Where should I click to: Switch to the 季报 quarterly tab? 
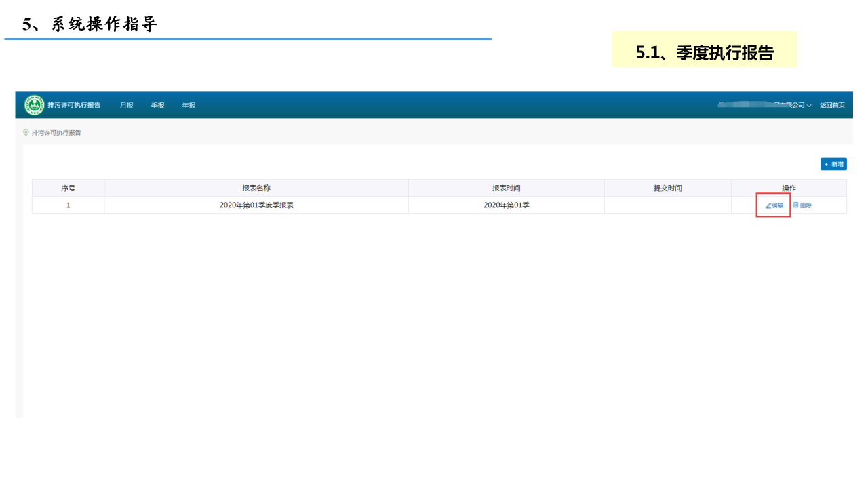pos(157,106)
